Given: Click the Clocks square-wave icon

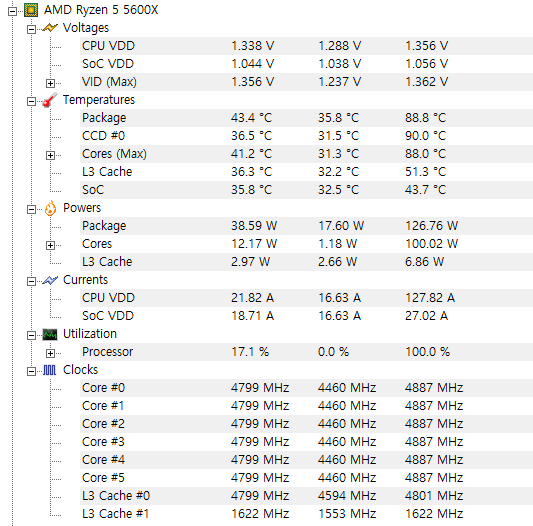Looking at the screenshot, I should [x=50, y=370].
